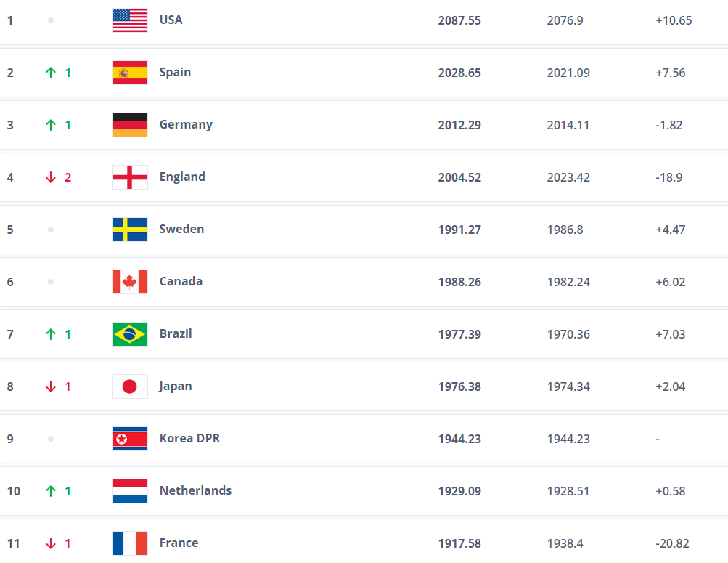Click the Sweden flag icon
The height and width of the screenshot is (563, 728).
130,230
